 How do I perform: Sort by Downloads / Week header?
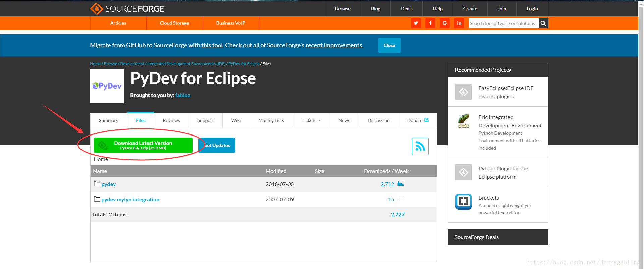pyautogui.click(x=386, y=171)
